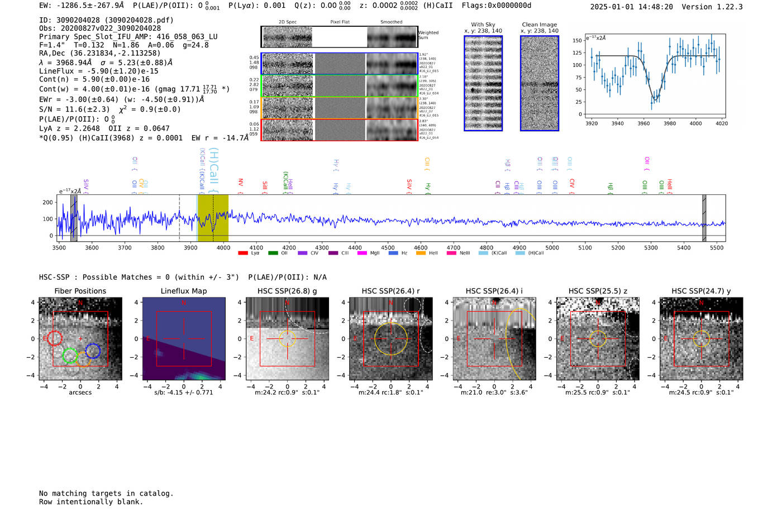This screenshot has width=782, height=532.
Task: Select the (K)CaII legend swatch
Action: 483,253
